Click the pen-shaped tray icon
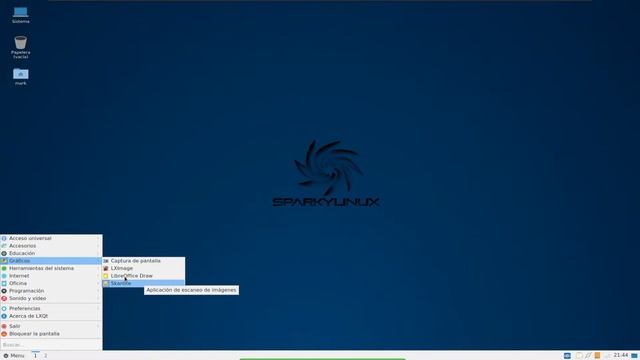 588,356
